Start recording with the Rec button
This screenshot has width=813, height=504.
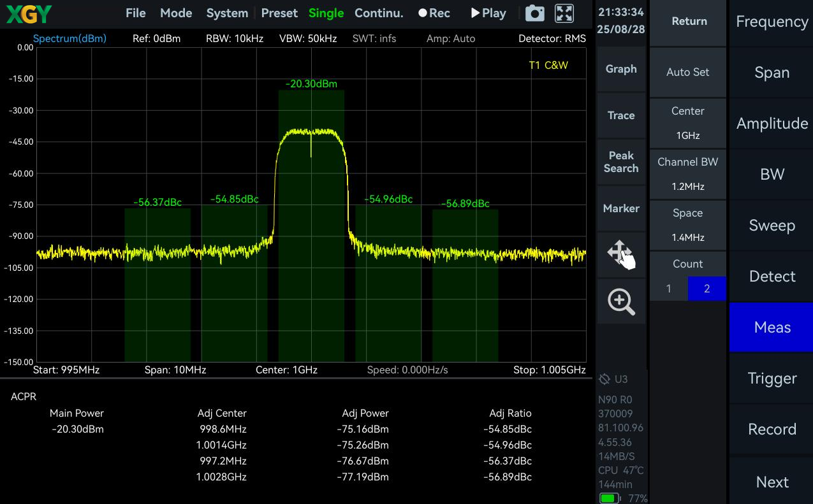434,13
